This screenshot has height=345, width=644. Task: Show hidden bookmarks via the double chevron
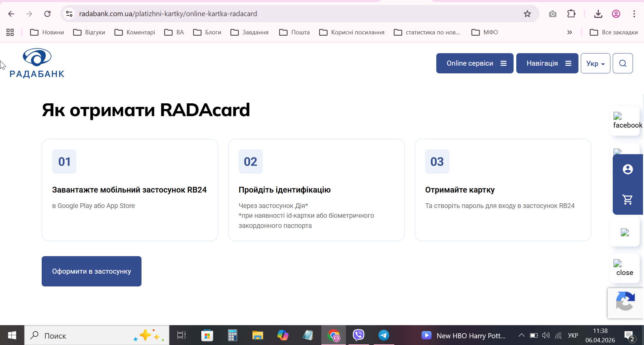tap(569, 32)
